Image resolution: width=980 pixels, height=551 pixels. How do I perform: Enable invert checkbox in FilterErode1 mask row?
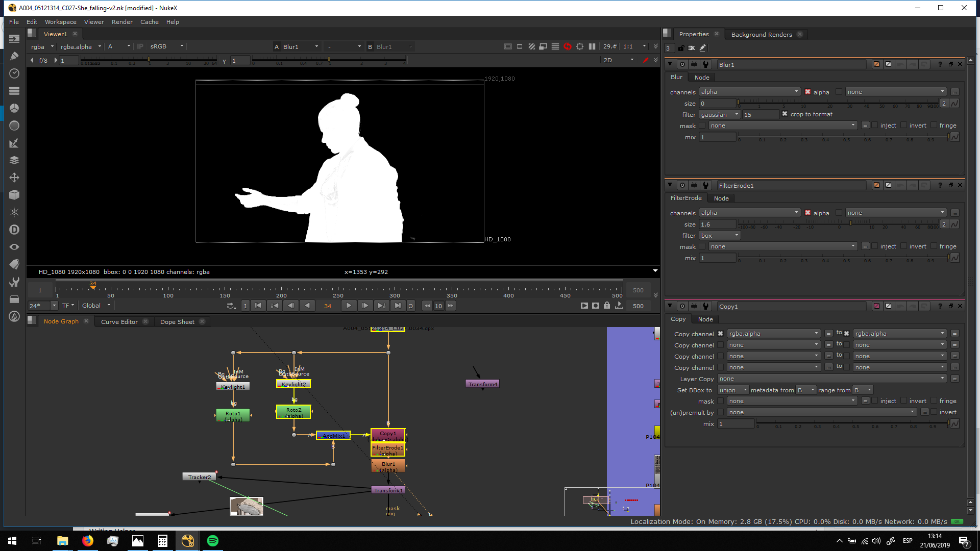904,246
